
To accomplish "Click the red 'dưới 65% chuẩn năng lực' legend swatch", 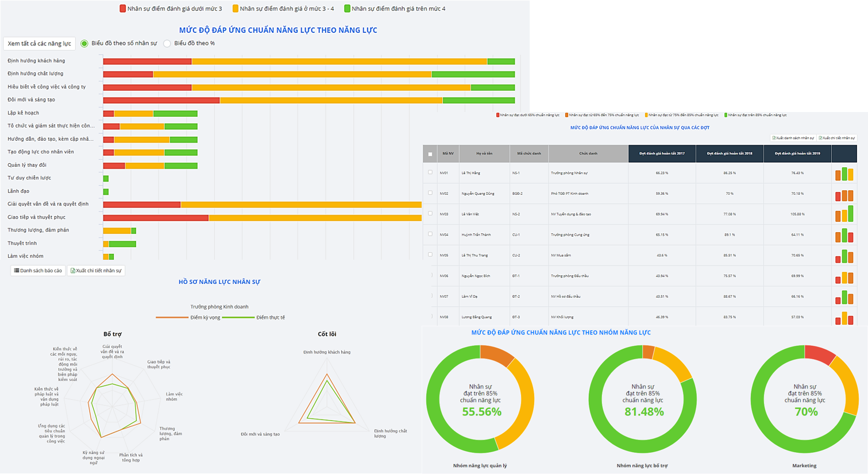I will (498, 115).
